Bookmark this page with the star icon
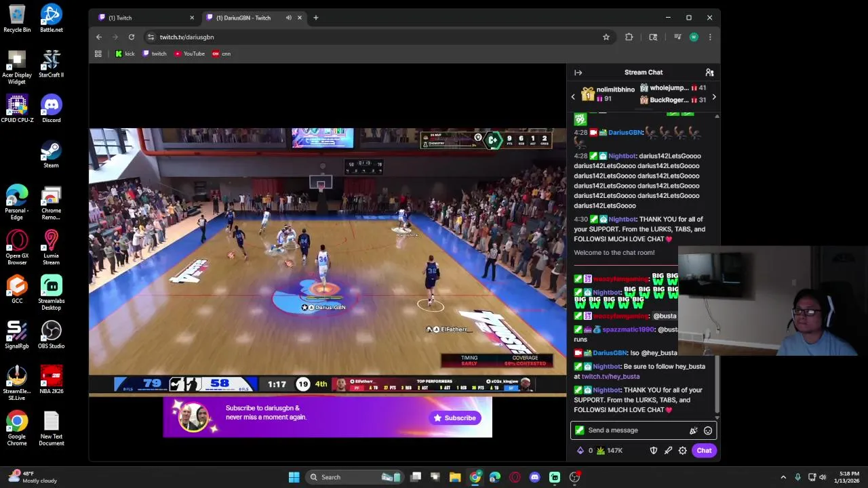 tap(606, 37)
